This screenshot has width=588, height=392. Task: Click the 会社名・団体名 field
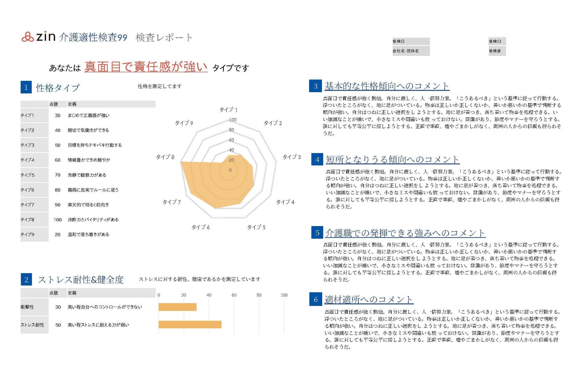[411, 51]
